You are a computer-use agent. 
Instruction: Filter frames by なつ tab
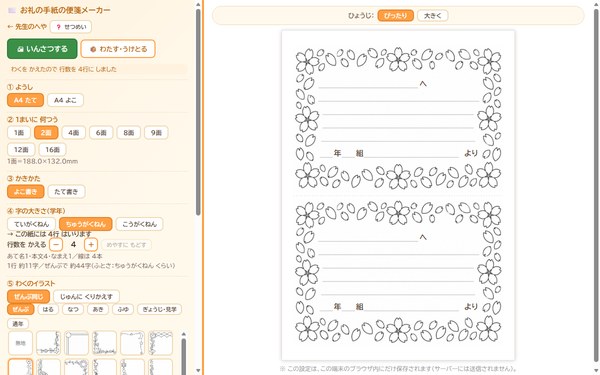tap(73, 309)
